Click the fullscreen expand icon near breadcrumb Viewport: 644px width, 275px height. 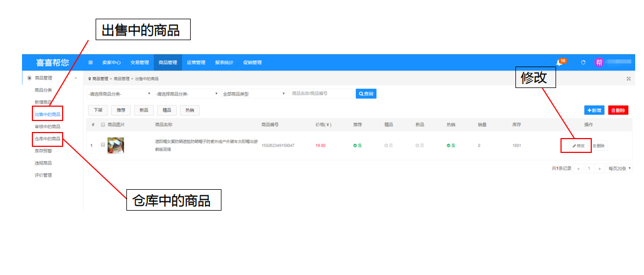(x=629, y=79)
